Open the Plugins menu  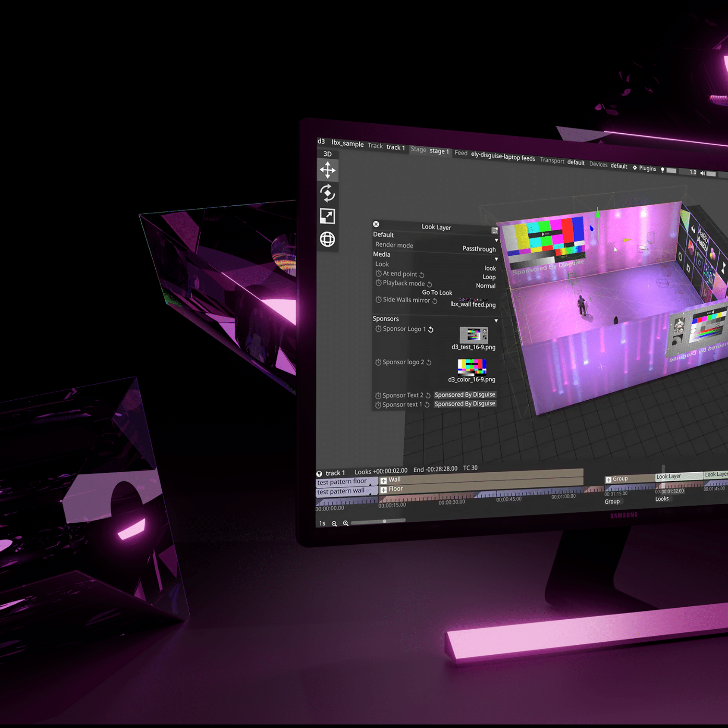pyautogui.click(x=644, y=168)
